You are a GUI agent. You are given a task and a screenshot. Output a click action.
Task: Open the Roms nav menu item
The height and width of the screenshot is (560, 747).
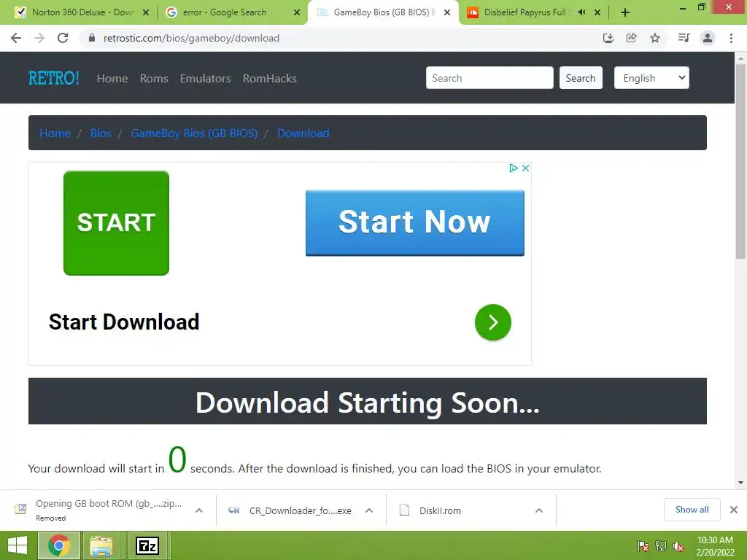pyautogui.click(x=154, y=79)
